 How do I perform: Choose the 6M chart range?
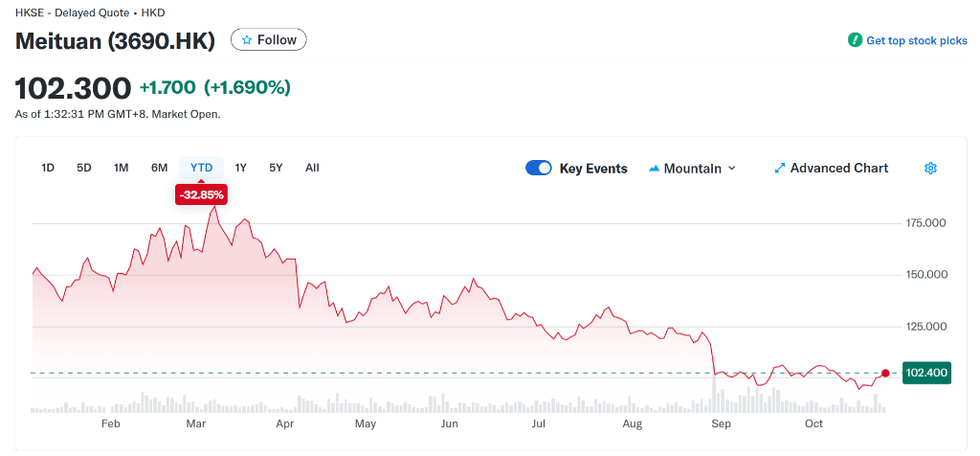click(159, 168)
